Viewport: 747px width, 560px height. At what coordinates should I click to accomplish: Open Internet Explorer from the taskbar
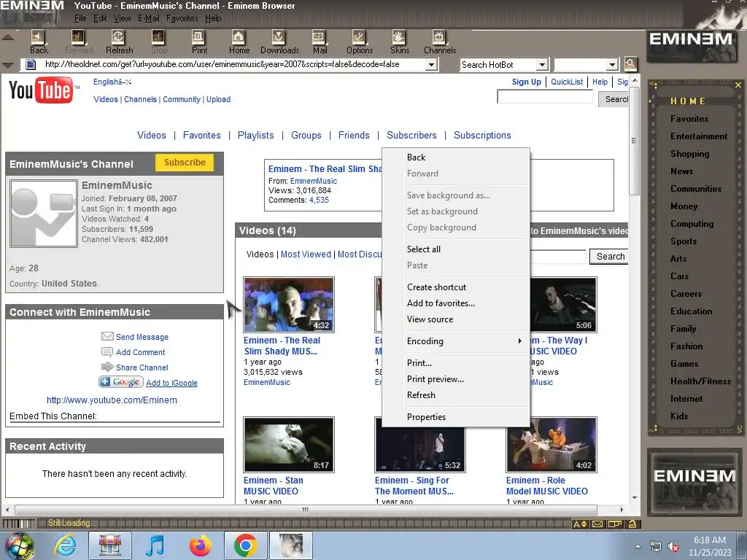point(64,545)
